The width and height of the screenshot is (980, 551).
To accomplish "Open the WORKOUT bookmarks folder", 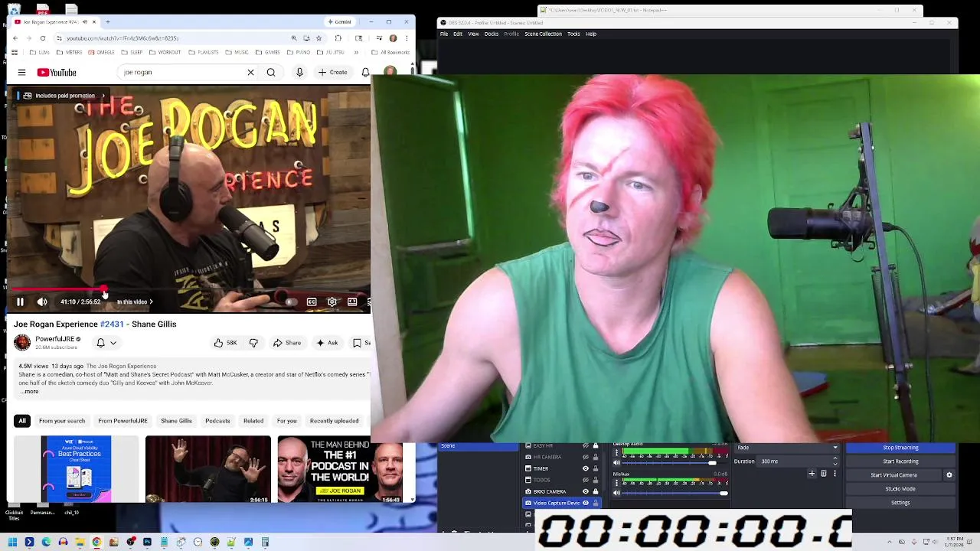I will coord(165,53).
